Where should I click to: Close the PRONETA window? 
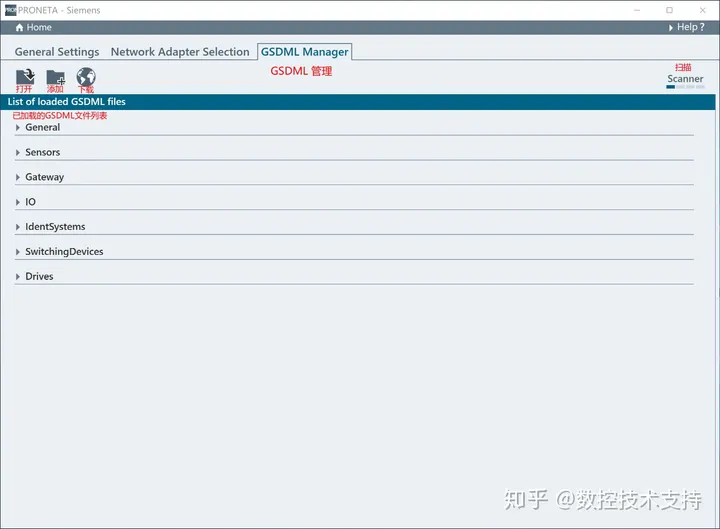click(703, 10)
